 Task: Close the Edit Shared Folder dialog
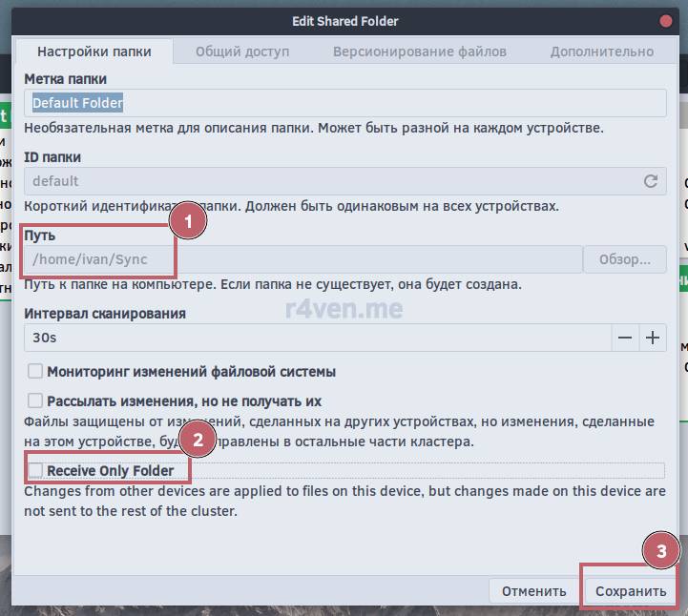coord(665,21)
